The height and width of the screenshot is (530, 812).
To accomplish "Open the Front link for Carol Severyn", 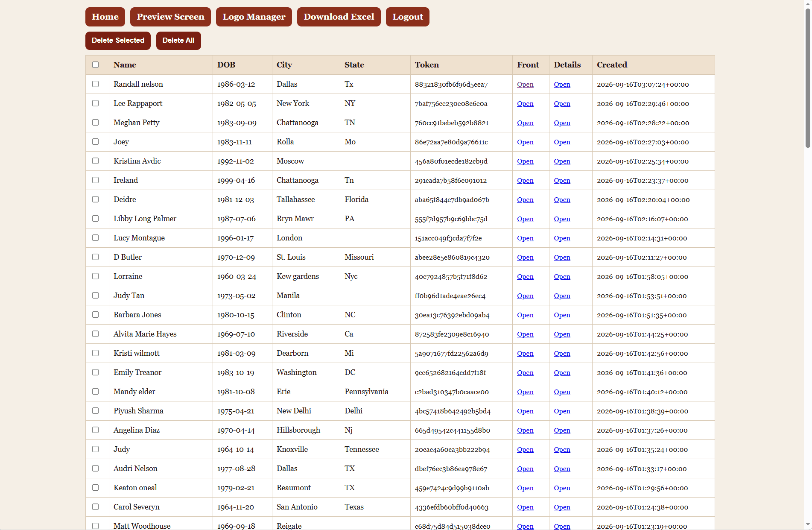I will point(525,507).
